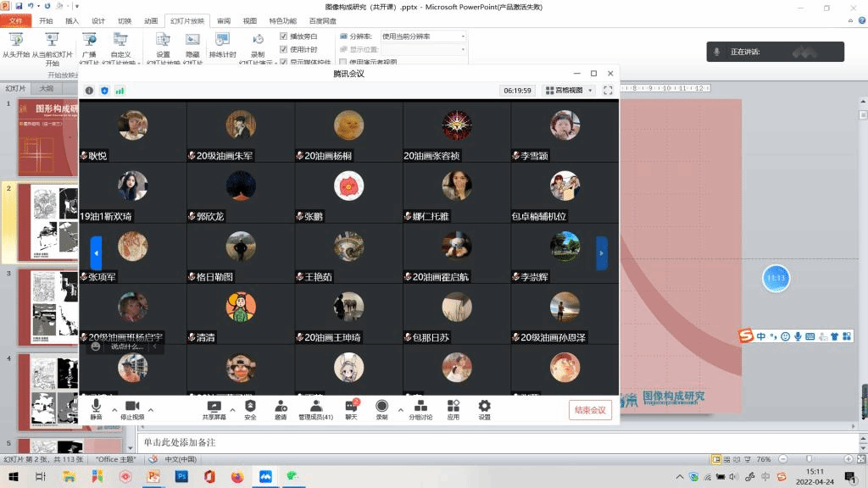The height and width of the screenshot is (488, 868).
Task: Start recording with the Record icon
Action: tap(382, 410)
